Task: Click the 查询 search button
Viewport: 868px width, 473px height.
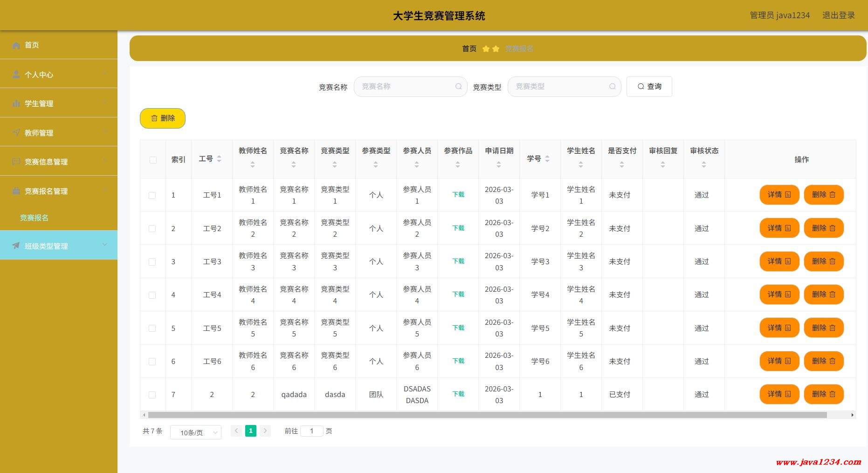Action: tap(649, 87)
